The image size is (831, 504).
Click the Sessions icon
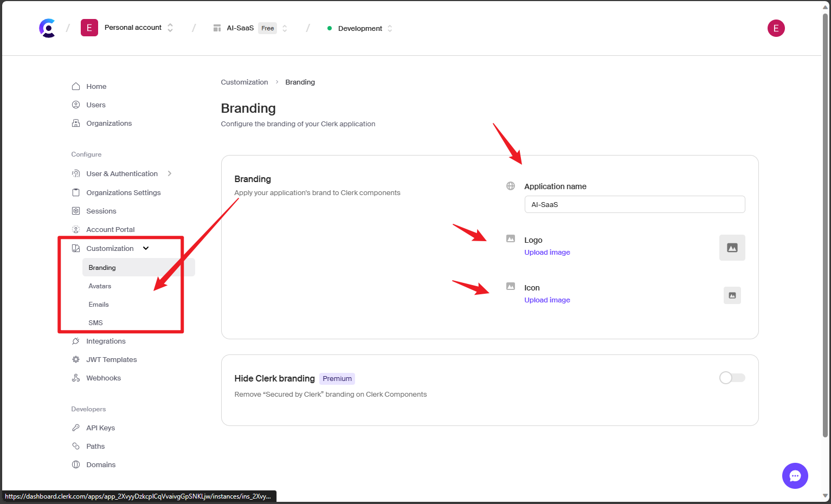[76, 211]
